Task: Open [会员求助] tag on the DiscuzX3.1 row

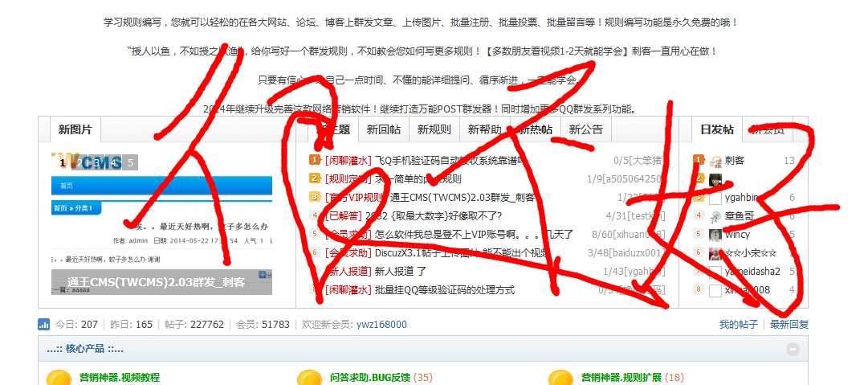Action: point(348,253)
